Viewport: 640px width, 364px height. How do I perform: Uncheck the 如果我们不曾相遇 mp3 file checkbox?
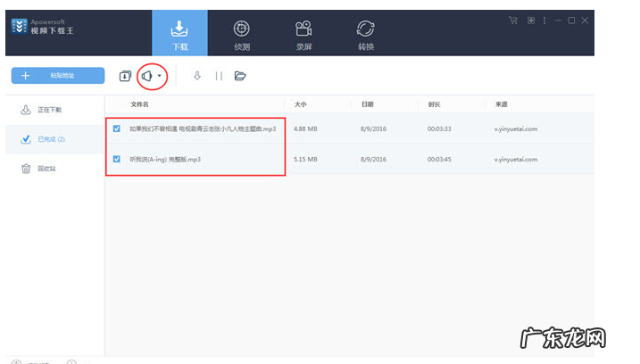[117, 128]
